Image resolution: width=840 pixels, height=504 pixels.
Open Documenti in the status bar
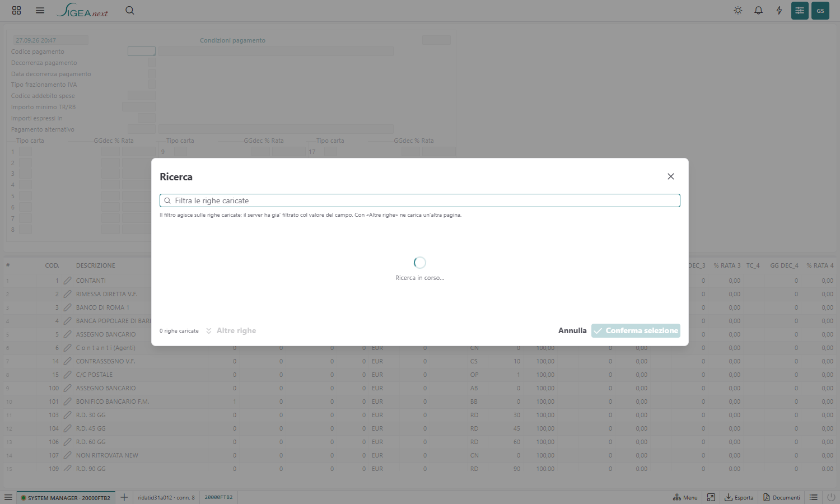pos(782,497)
